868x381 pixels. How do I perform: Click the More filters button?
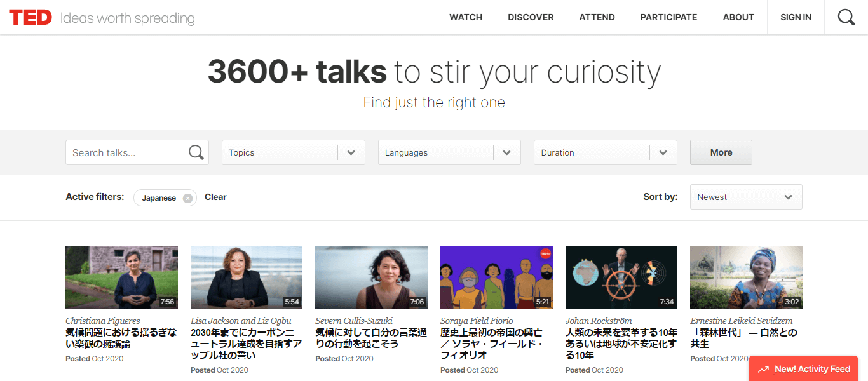tap(721, 152)
